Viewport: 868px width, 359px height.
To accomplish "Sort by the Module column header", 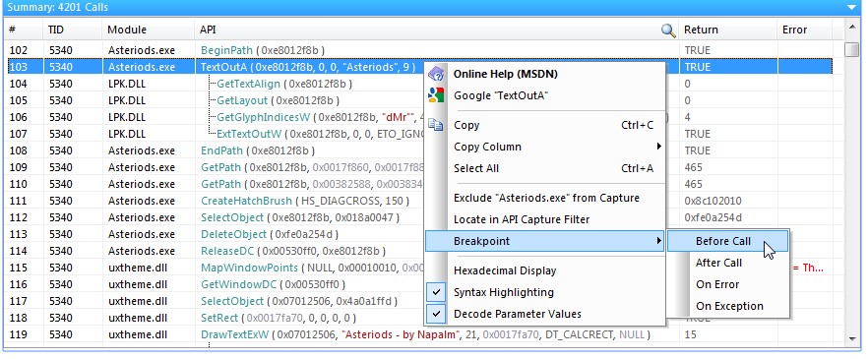I will click(149, 30).
